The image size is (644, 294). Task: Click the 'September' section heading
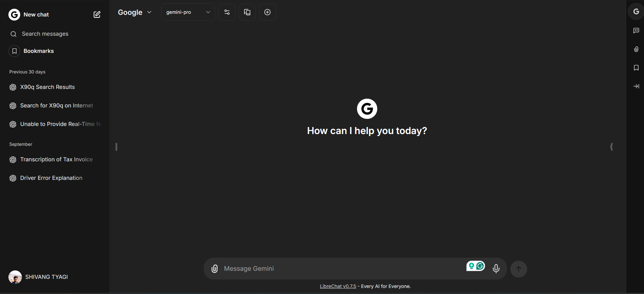point(21,144)
